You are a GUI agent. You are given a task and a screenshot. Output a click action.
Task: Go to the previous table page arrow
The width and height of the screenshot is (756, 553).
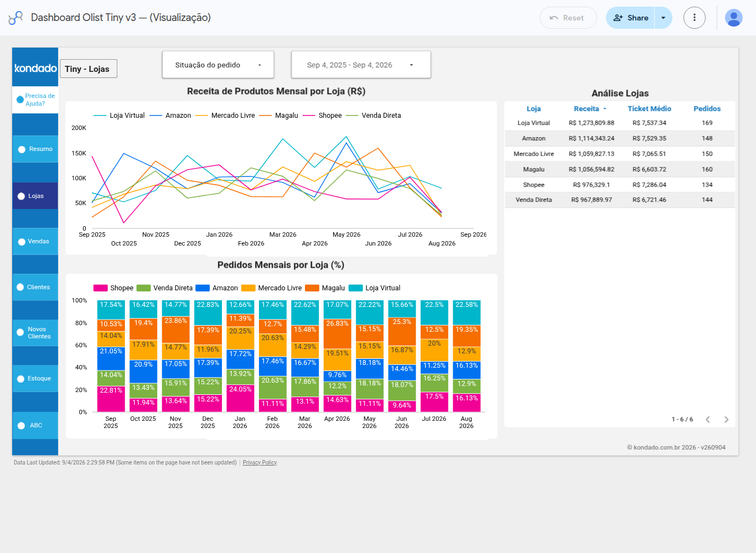pos(708,420)
